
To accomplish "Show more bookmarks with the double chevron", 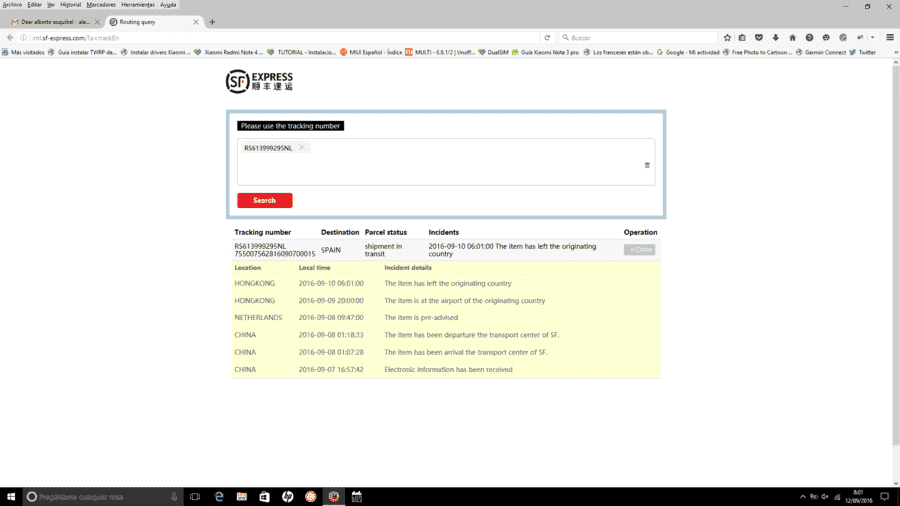I will click(895, 52).
